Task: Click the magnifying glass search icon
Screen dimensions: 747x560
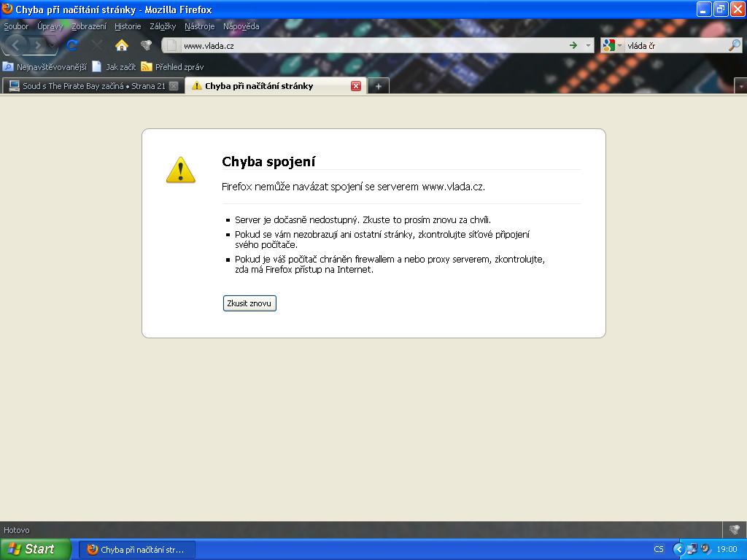Action: coord(735,45)
